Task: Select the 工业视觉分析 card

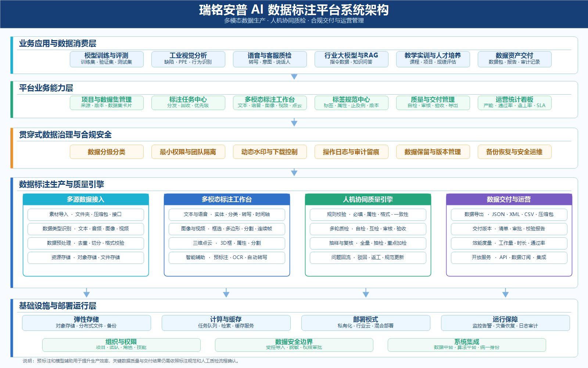Action: 188,59
